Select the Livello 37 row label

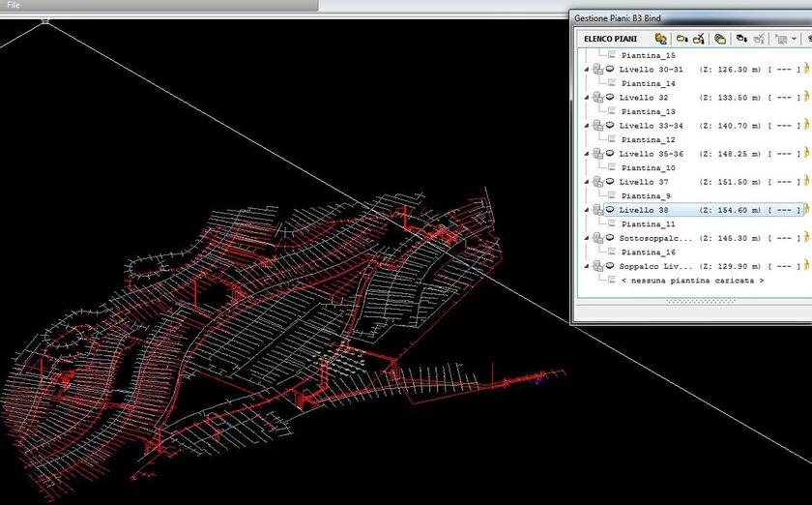tap(644, 182)
